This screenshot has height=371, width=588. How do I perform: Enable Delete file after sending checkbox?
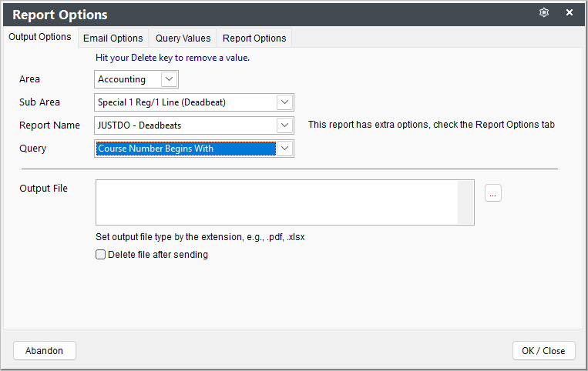[x=100, y=255]
